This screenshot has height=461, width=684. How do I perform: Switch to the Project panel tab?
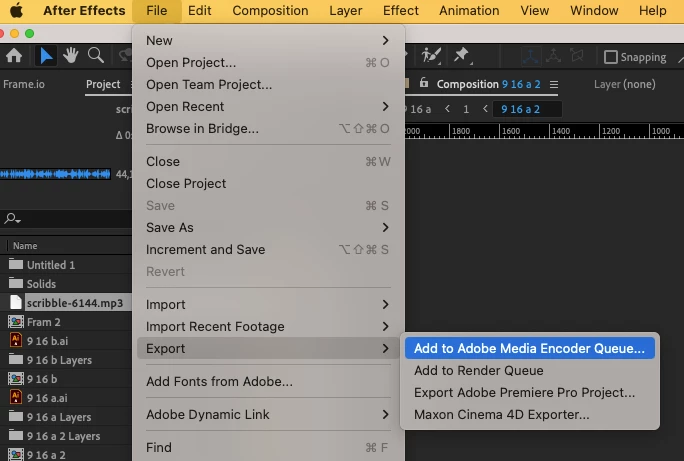click(103, 84)
